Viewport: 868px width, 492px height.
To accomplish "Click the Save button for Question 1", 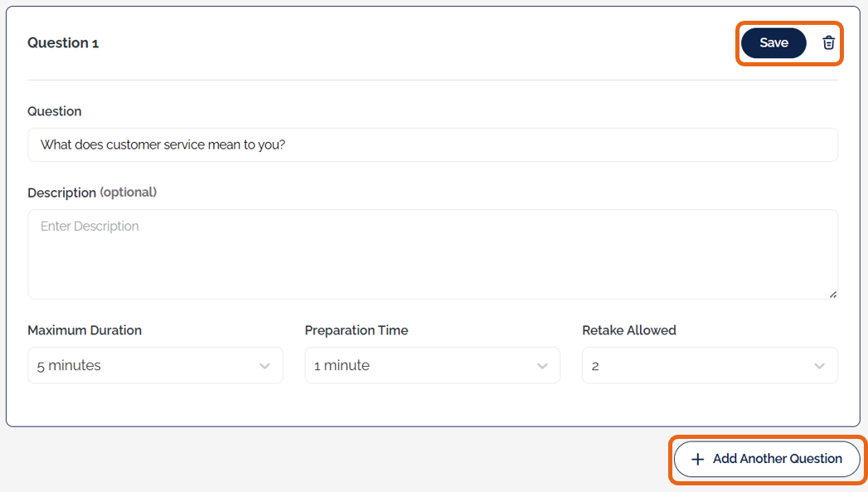I will [773, 43].
